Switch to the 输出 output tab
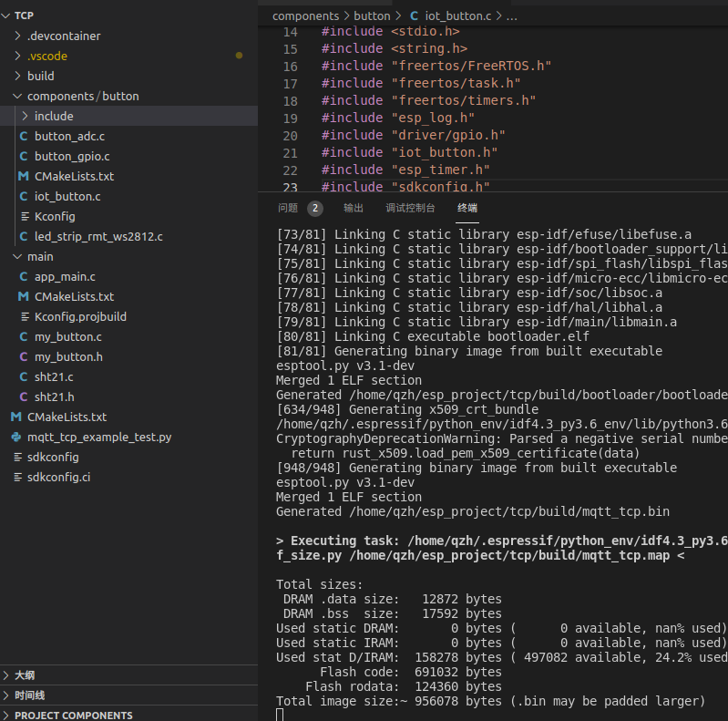Viewport: 728px width, 721px height. [354, 208]
